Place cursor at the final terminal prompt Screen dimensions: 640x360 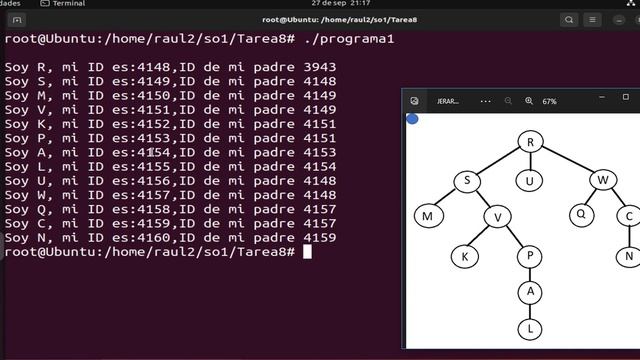(x=307, y=252)
